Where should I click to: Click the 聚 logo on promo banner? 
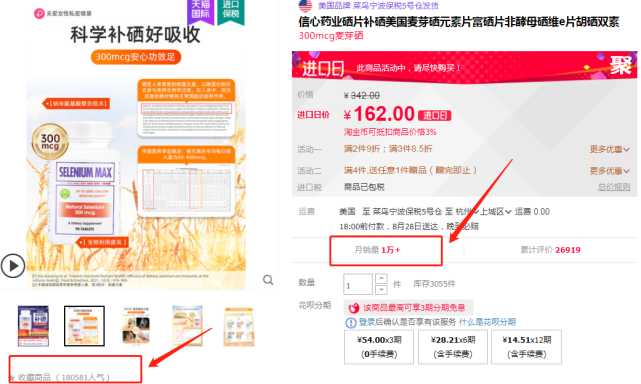[620, 65]
